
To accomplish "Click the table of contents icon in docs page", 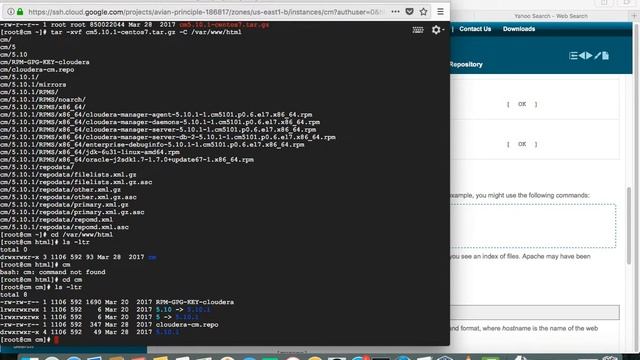I will tap(573, 56).
